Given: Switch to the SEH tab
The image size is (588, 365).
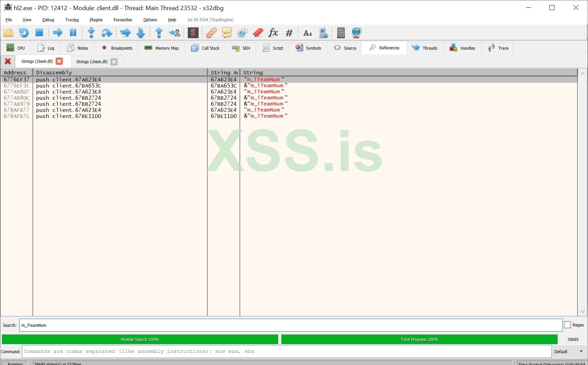Looking at the screenshot, I should click(241, 48).
